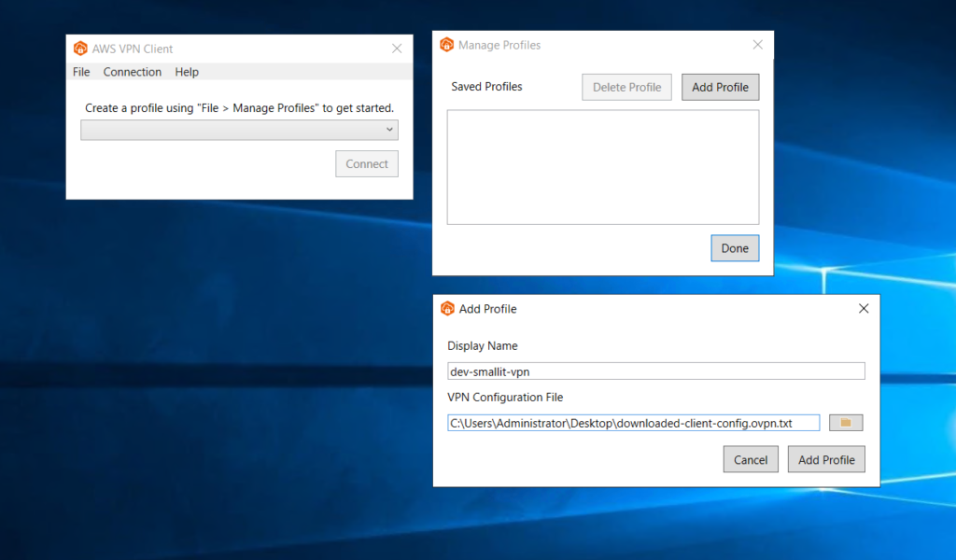Close the Add Profile dialog
956x560 pixels.
(863, 308)
